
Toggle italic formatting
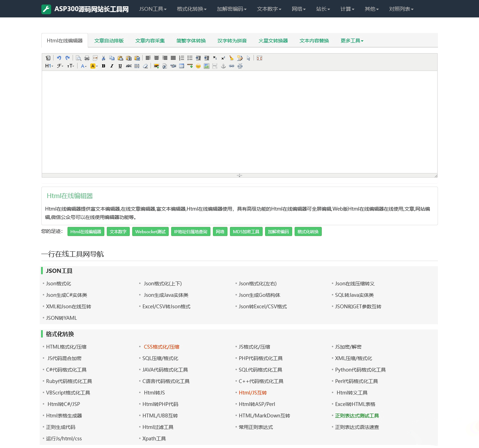[112, 66]
